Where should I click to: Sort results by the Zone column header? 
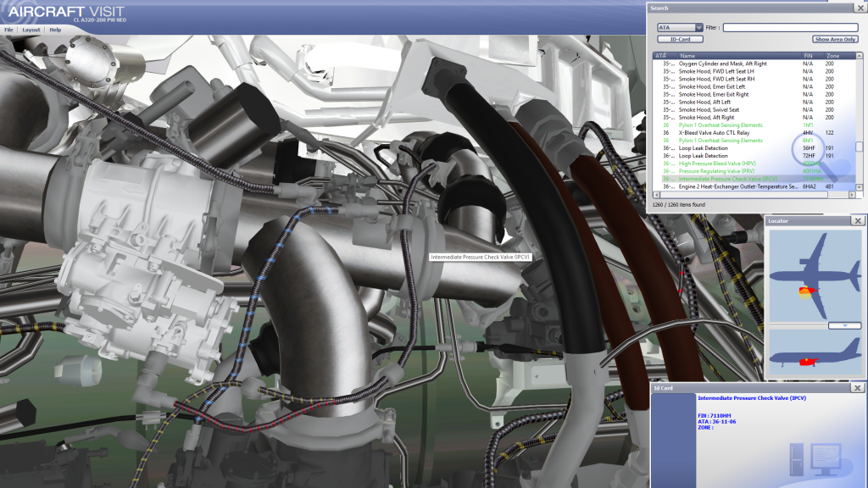[x=840, y=56]
